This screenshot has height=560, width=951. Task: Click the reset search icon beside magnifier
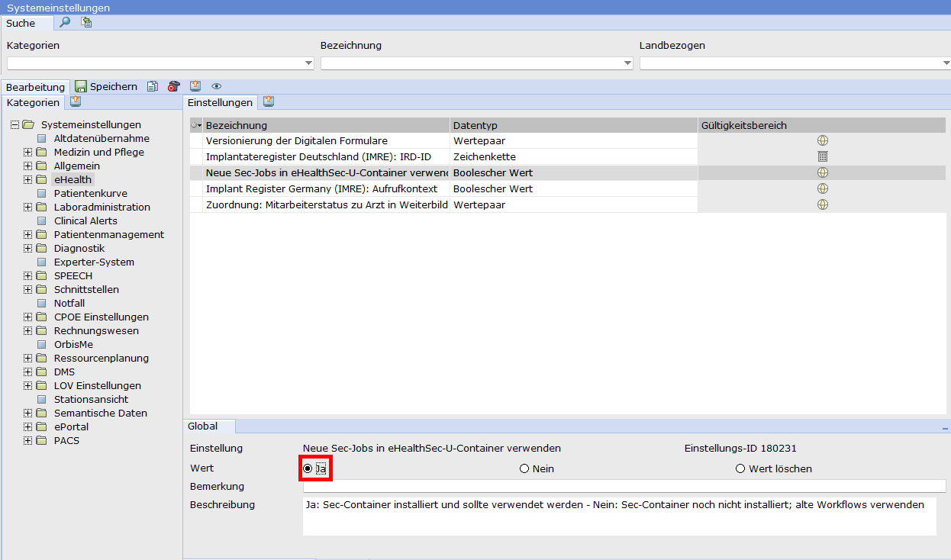click(86, 22)
